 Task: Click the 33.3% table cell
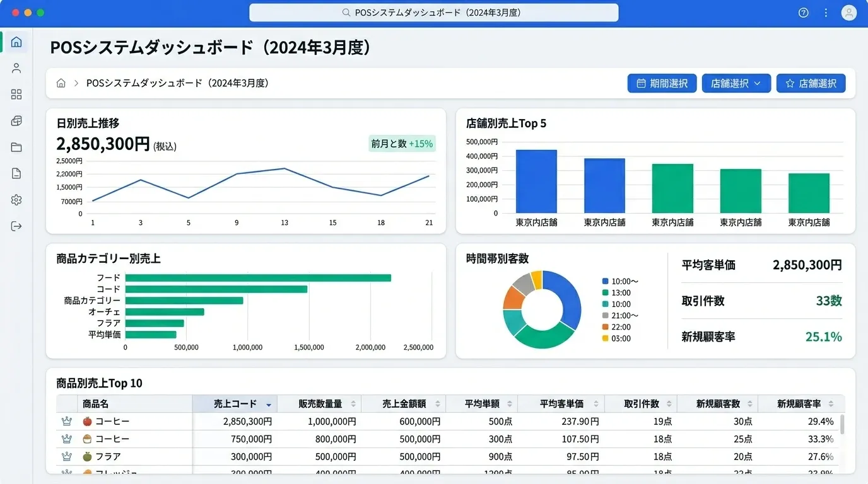point(820,439)
